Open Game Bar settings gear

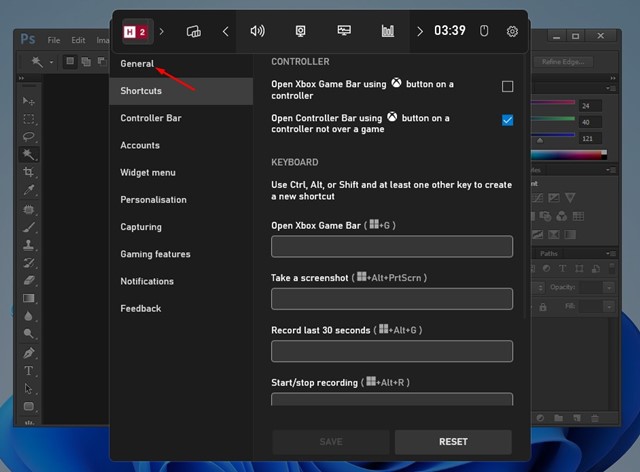[x=512, y=31]
